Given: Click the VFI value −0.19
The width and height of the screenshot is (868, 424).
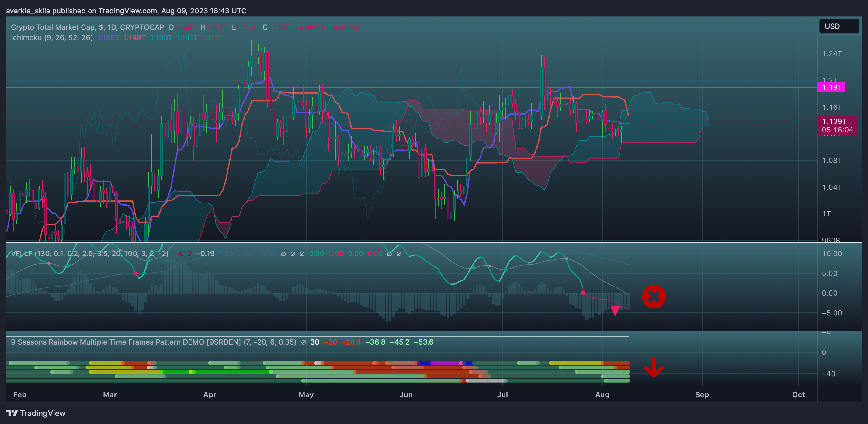Looking at the screenshot, I should tap(205, 253).
